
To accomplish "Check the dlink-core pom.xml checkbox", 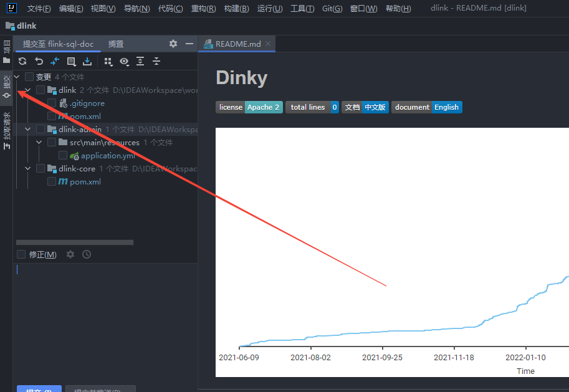I will 52,181.
